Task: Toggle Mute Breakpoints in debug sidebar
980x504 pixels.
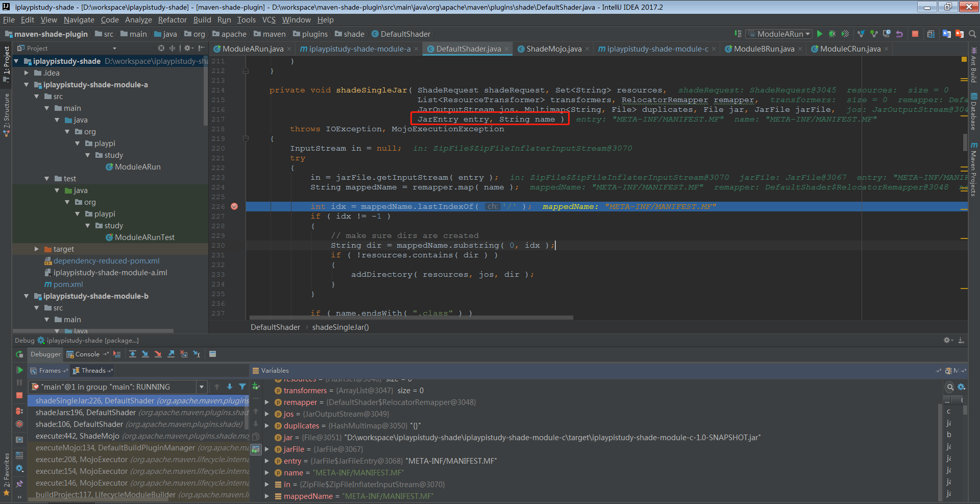Action: tap(19, 424)
